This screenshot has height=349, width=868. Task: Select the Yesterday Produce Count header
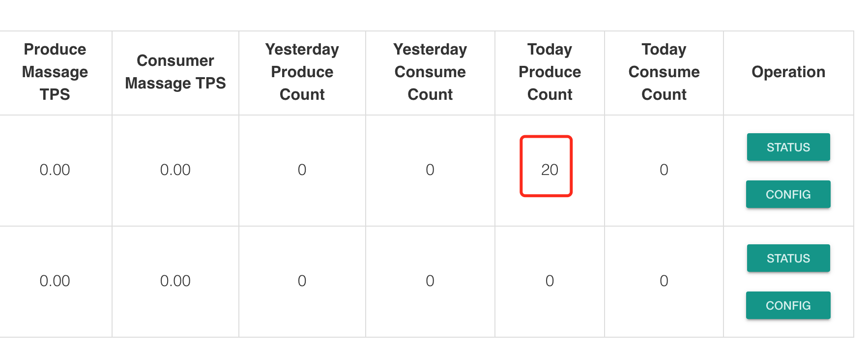302,72
